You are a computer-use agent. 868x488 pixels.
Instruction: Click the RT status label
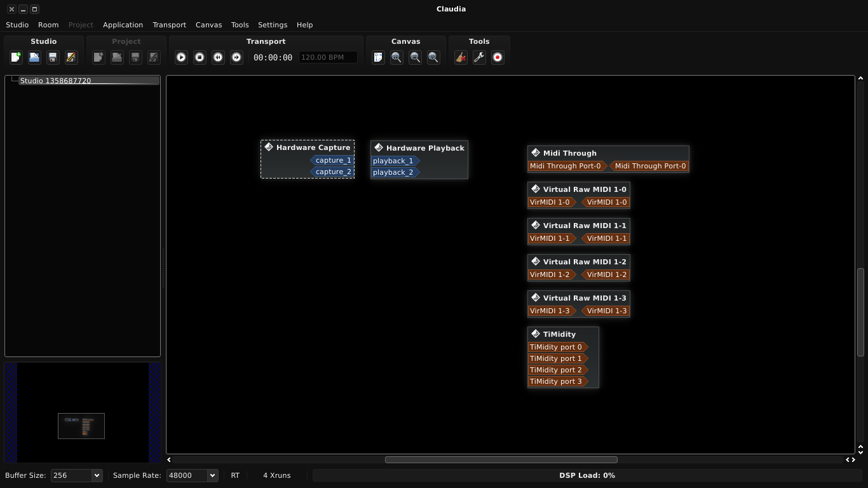tap(235, 475)
